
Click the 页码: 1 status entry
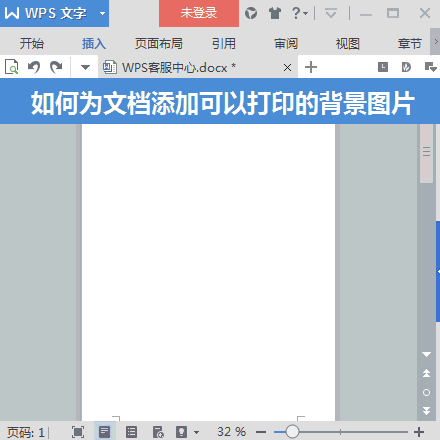point(26,432)
